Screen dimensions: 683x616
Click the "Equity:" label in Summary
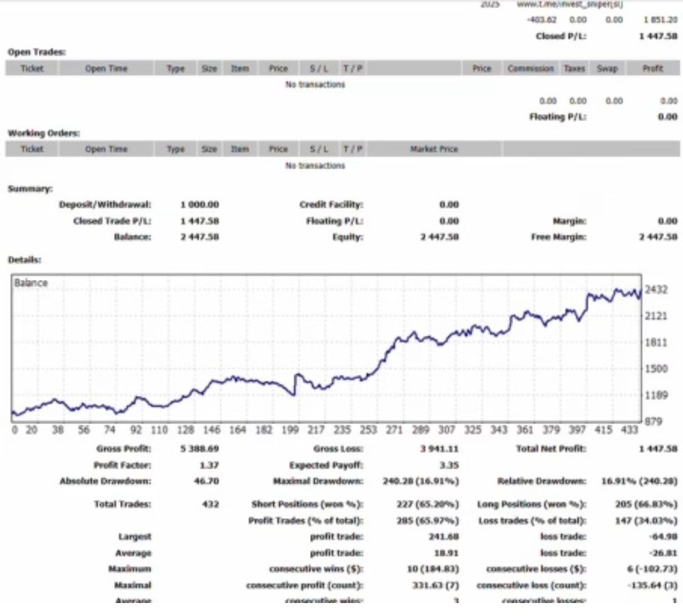(348, 237)
